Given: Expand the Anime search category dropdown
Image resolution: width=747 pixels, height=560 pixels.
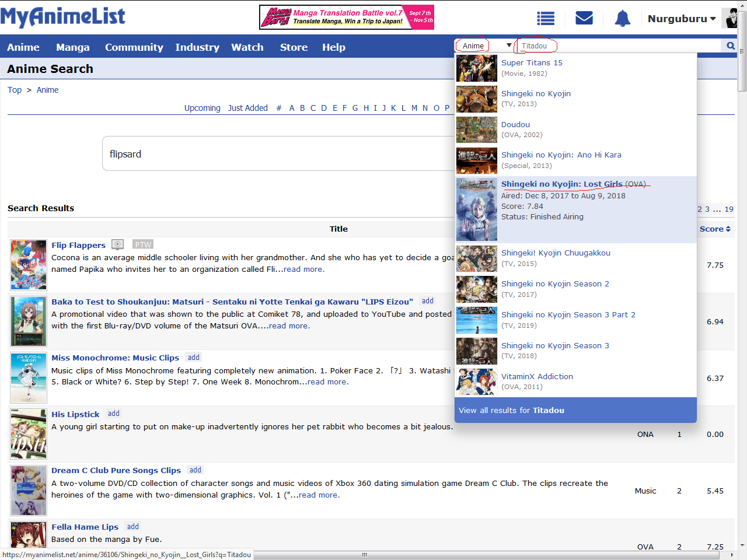Looking at the screenshot, I should pos(484,45).
